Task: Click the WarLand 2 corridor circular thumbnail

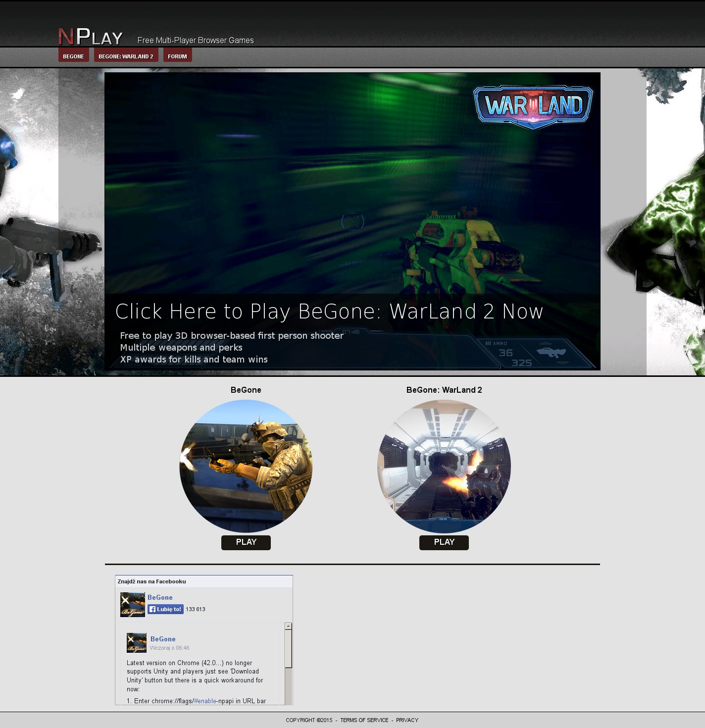Action: 444,467
